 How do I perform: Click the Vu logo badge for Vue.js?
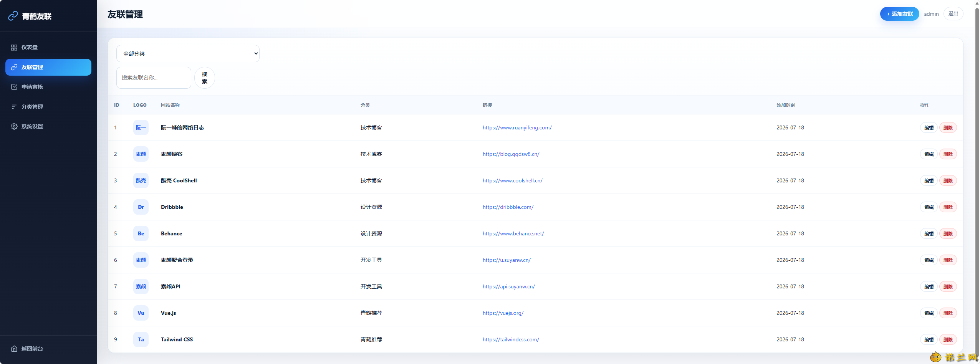point(141,313)
